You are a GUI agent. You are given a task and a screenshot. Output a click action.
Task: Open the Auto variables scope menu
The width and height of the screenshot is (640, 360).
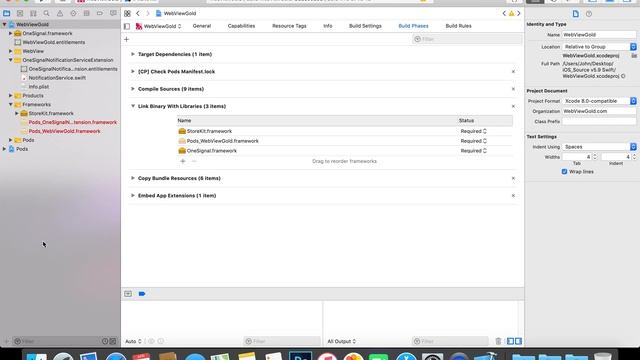click(133, 341)
